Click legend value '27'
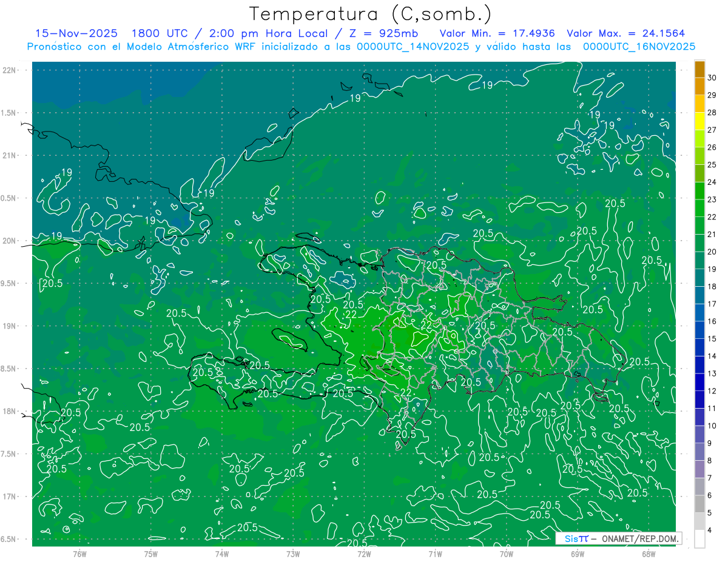Viewport: 728px width, 562px height. 713,130
